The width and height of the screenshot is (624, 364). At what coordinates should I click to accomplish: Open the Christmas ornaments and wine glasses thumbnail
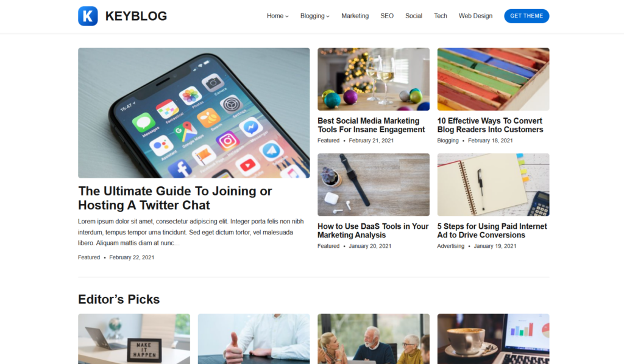pyautogui.click(x=374, y=79)
